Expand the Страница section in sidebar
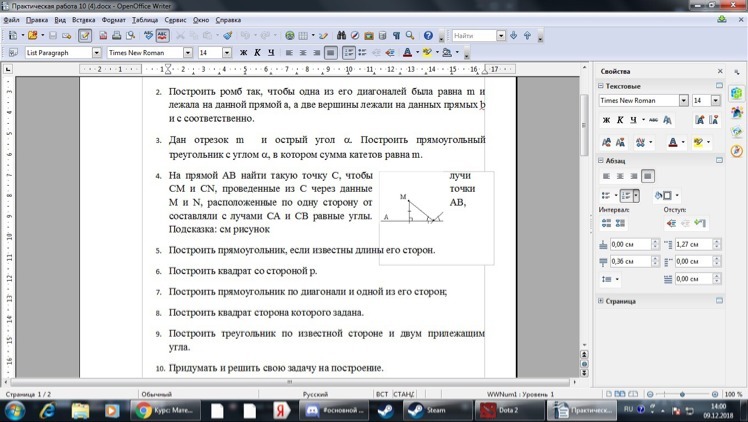Viewport: 748px width, 422px height. point(601,301)
